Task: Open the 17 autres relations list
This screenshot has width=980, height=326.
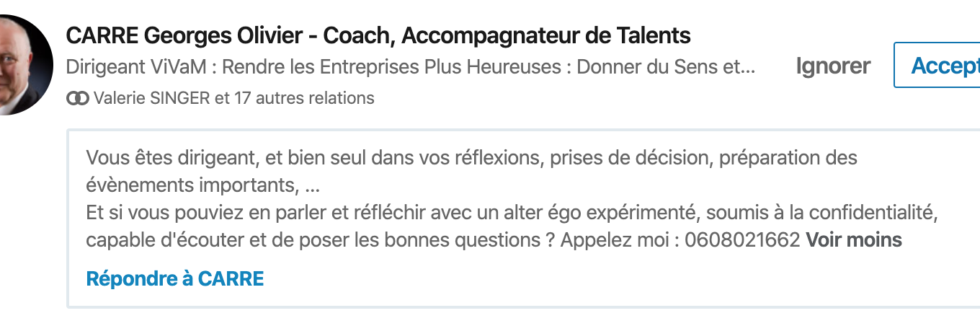Action: click(x=304, y=98)
